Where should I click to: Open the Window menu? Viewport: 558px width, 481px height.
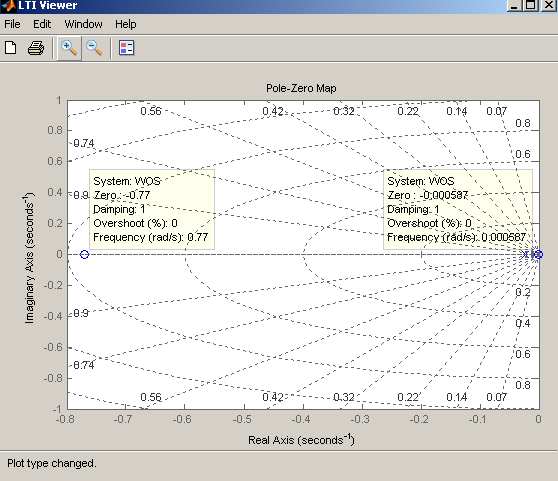point(83,24)
